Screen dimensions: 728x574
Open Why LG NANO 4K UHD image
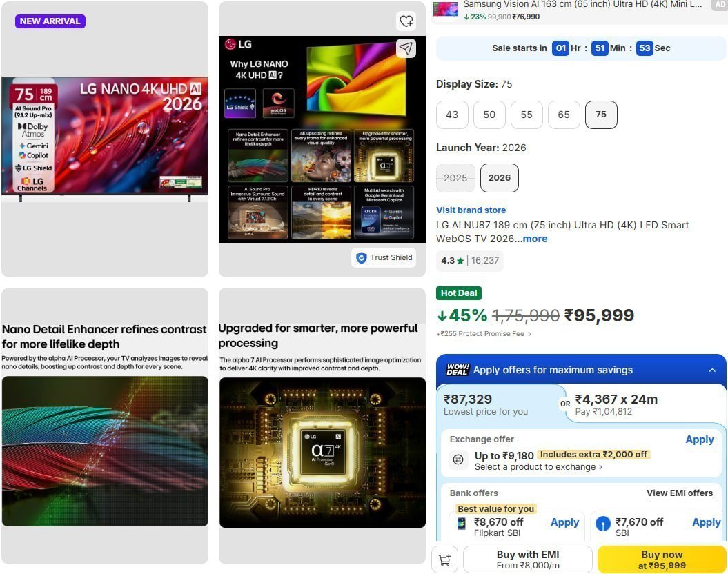pyautogui.click(x=322, y=139)
